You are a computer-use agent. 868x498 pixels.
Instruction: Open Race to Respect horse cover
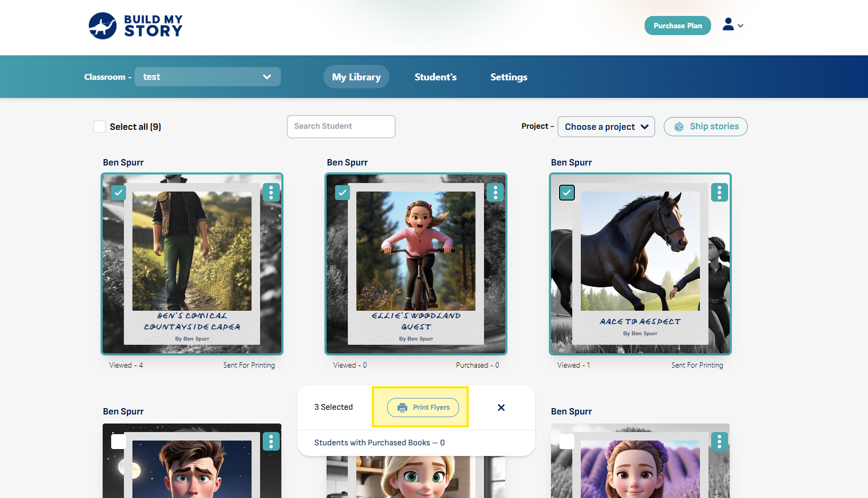pyautogui.click(x=640, y=264)
